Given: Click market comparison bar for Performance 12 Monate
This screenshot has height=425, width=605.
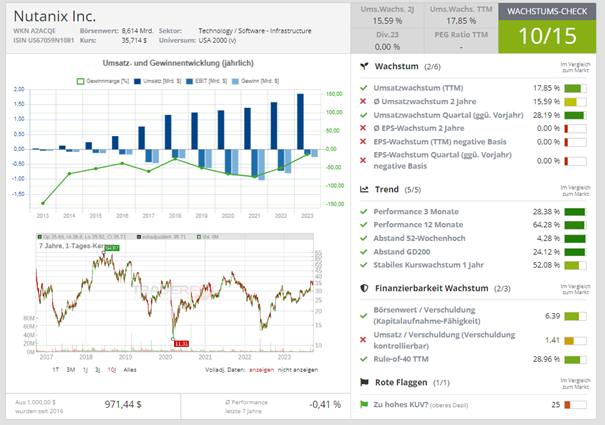Looking at the screenshot, I should (575, 225).
